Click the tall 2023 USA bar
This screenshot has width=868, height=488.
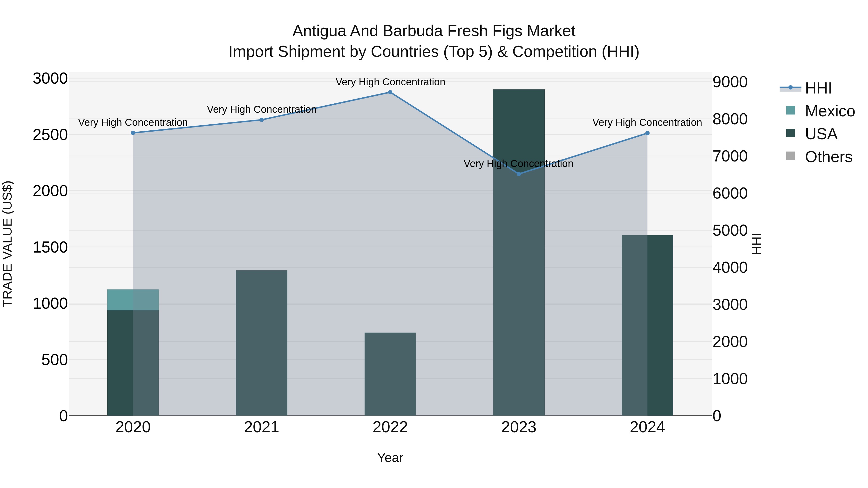(x=519, y=253)
